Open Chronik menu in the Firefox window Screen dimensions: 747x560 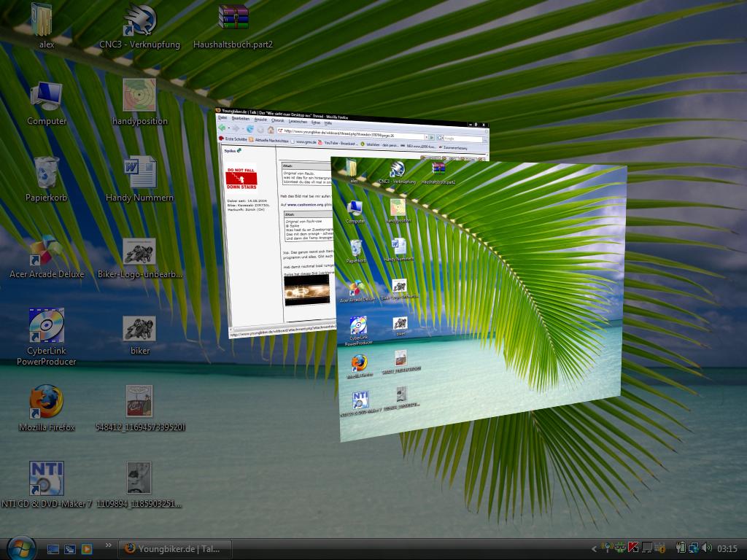point(278,120)
